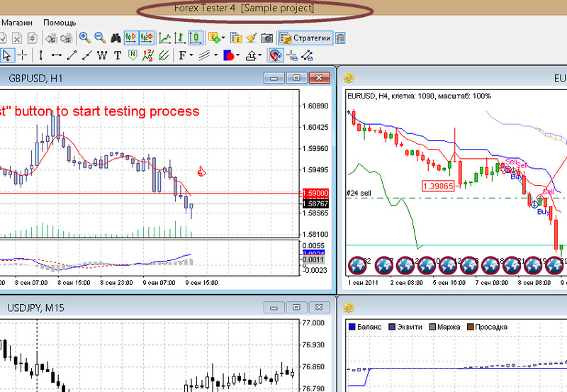The height and width of the screenshot is (392, 567).
Task: Select the T text label tool
Action: (118, 55)
